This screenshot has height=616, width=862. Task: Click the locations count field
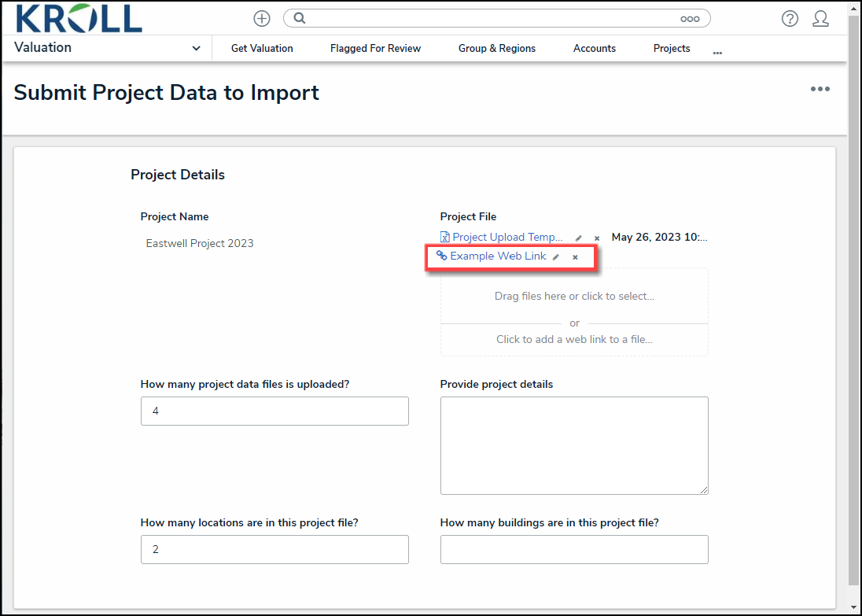(x=274, y=549)
